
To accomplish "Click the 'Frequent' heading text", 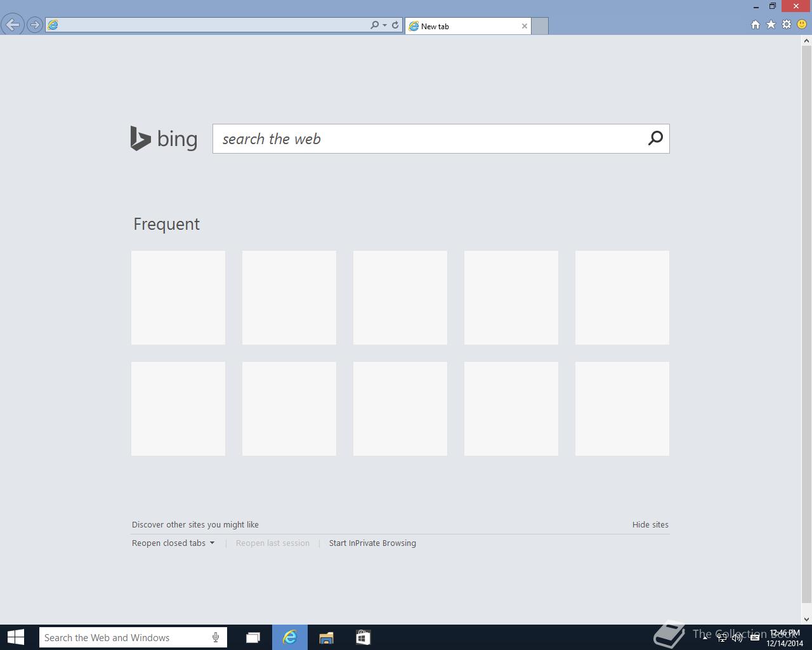I will coord(166,224).
